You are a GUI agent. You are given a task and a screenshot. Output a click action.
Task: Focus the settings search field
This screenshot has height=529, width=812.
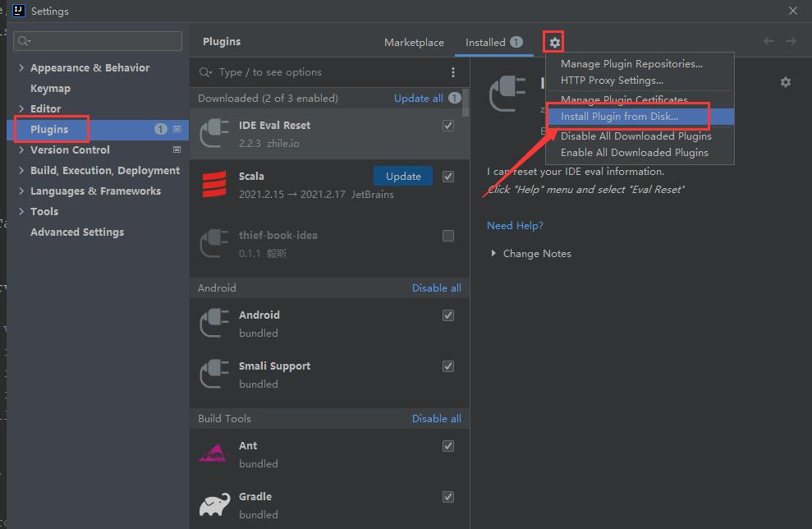[98, 41]
